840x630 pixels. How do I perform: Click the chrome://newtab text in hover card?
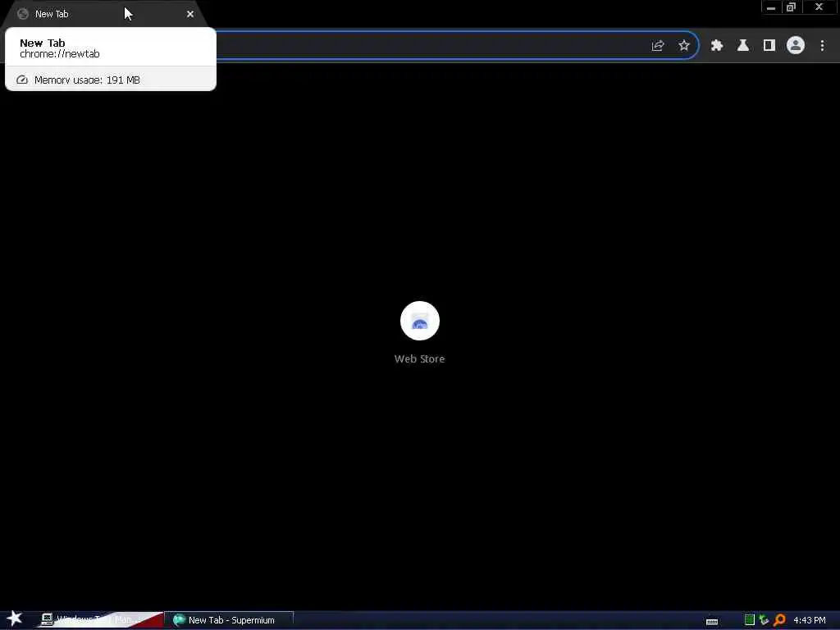pos(59,53)
